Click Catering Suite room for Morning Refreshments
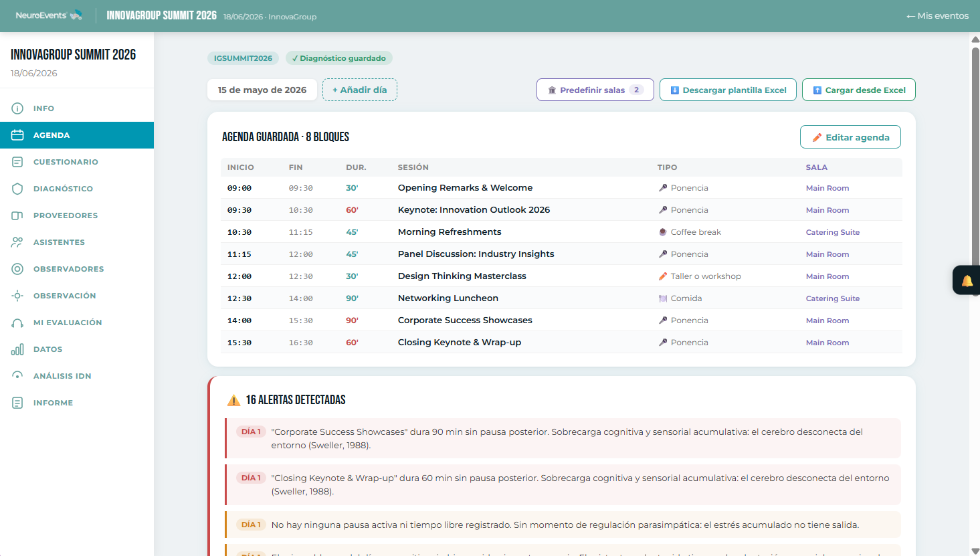 [x=833, y=232]
